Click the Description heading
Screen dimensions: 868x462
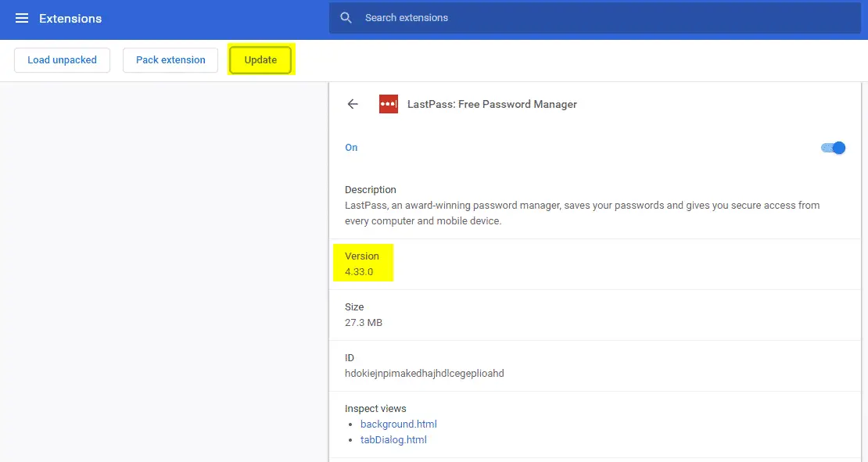coord(371,189)
